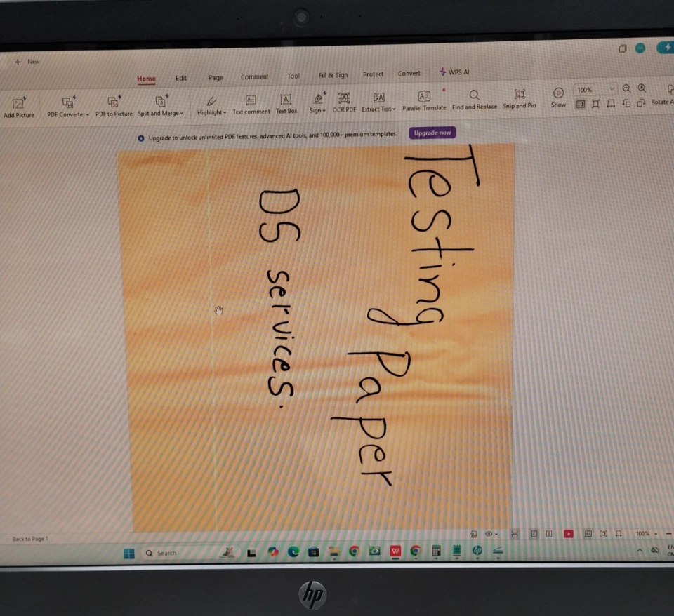Open the ribbon 100% zoom combo box
The image size is (674, 616).
pos(595,89)
